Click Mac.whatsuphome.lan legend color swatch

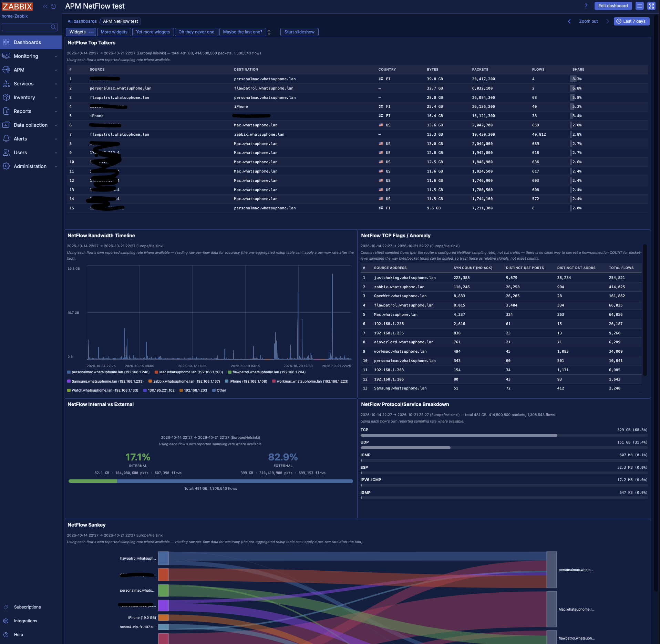pyautogui.click(x=156, y=372)
